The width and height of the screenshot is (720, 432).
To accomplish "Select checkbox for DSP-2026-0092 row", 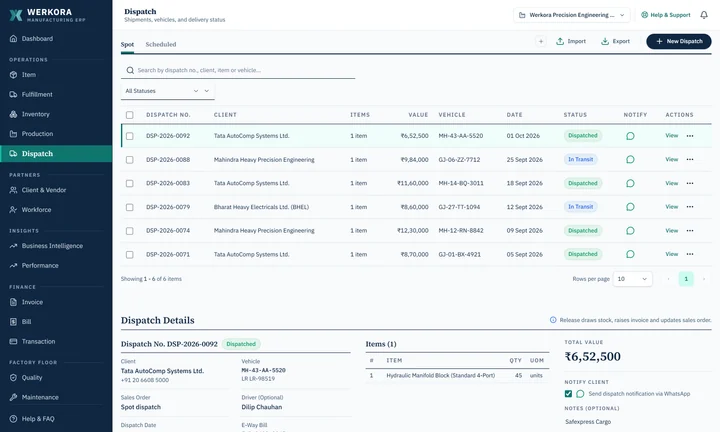I will [129, 136].
